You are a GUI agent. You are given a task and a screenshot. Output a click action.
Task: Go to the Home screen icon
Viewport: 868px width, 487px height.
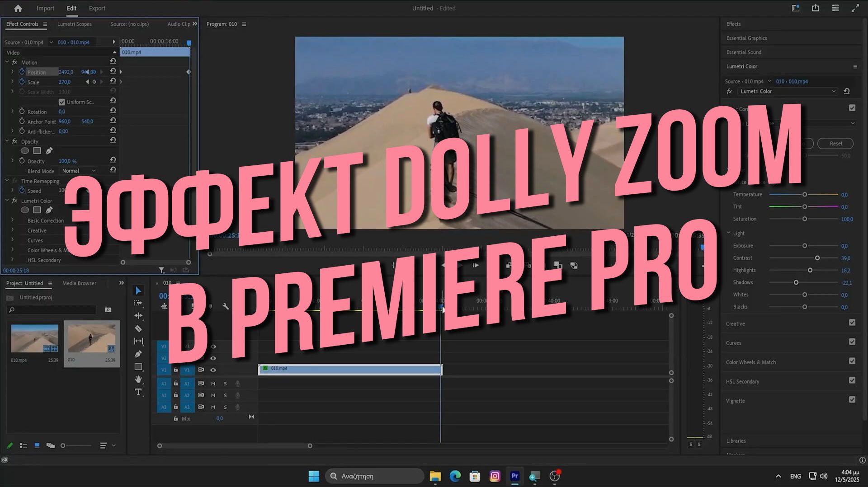coord(18,8)
